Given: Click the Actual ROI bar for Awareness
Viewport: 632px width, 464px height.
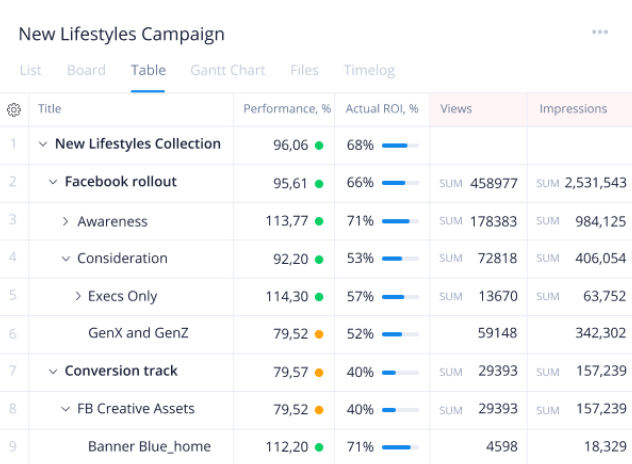Looking at the screenshot, I should point(399,221).
